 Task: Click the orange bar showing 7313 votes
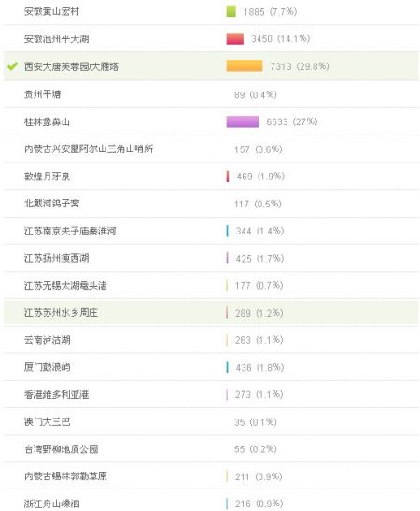pos(245,65)
